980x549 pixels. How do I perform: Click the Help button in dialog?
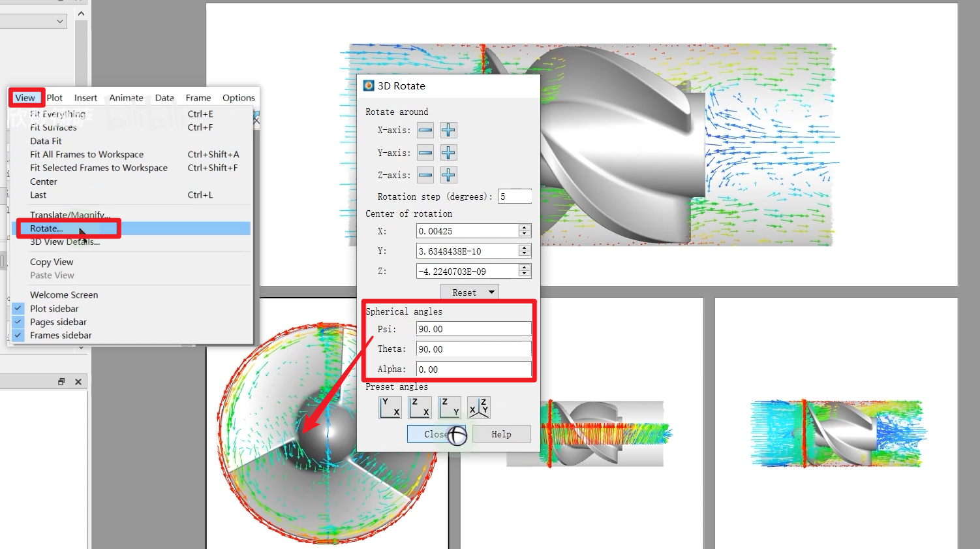pos(501,434)
